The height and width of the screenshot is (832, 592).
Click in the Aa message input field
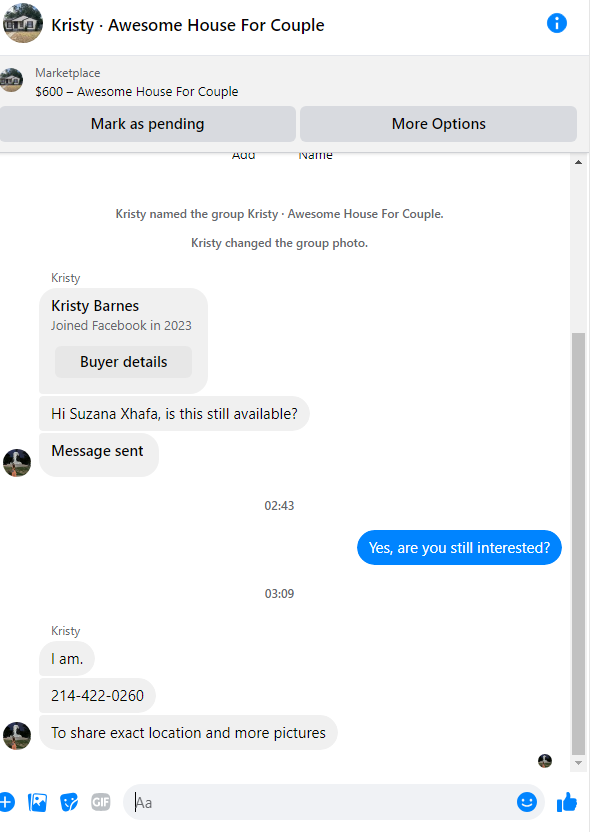coord(318,802)
